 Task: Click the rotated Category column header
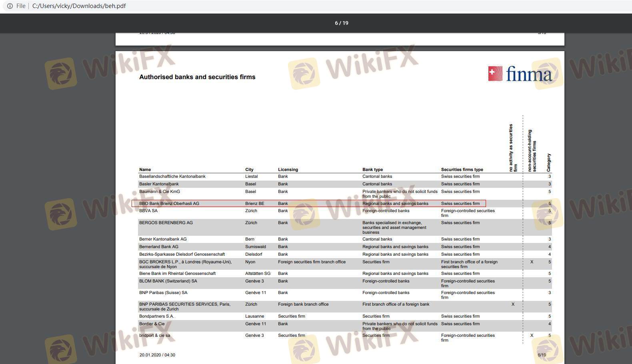[548, 162]
